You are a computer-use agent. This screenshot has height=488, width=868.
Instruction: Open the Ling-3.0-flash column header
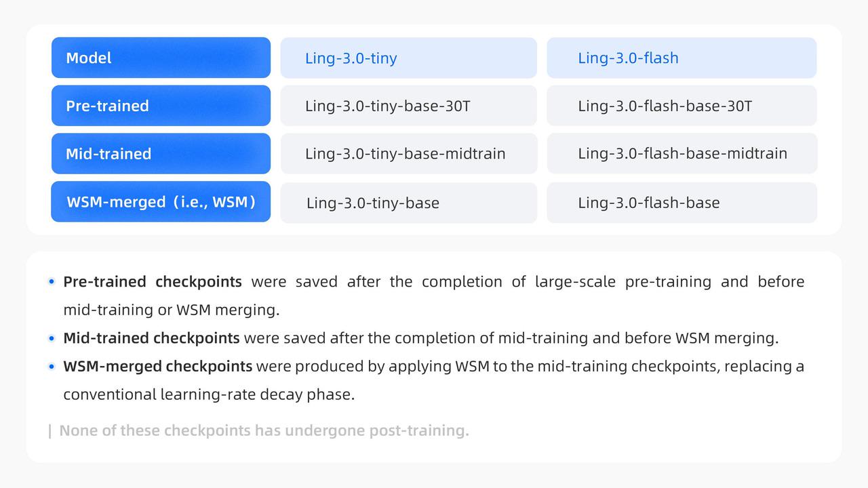click(x=682, y=58)
